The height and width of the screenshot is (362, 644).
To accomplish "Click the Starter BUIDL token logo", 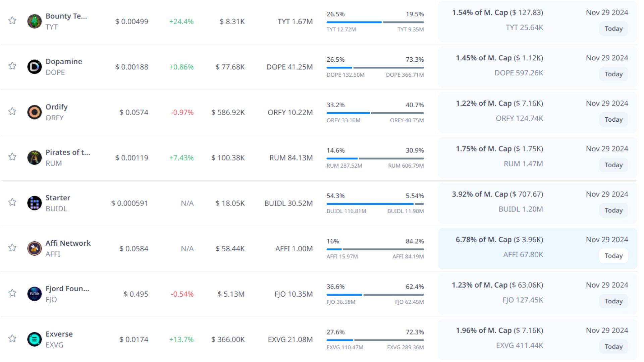I will 34,203.
